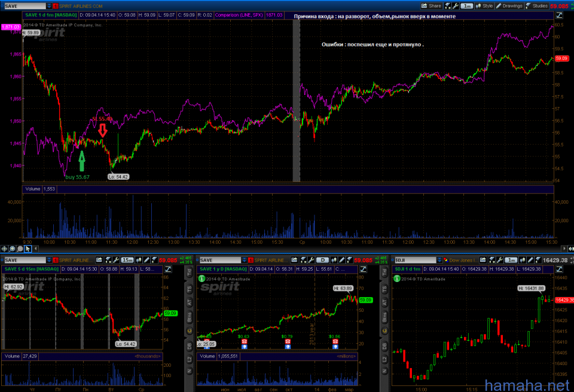
Task: Click drawings pencil icon in daily chart panel
Action: pyautogui.click(x=342, y=260)
